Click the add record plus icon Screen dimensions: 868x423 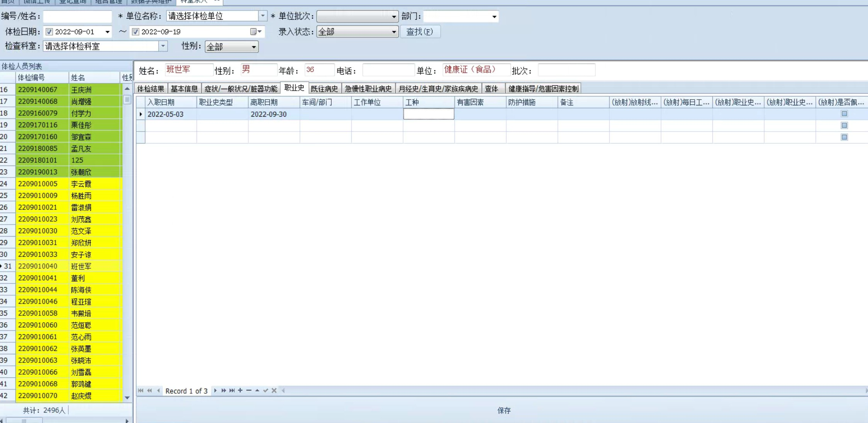[240, 391]
